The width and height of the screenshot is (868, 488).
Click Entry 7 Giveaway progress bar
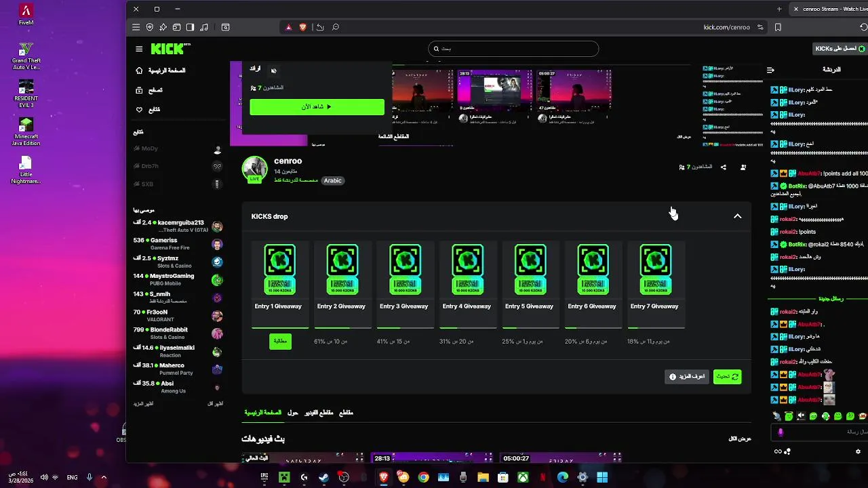656,327
